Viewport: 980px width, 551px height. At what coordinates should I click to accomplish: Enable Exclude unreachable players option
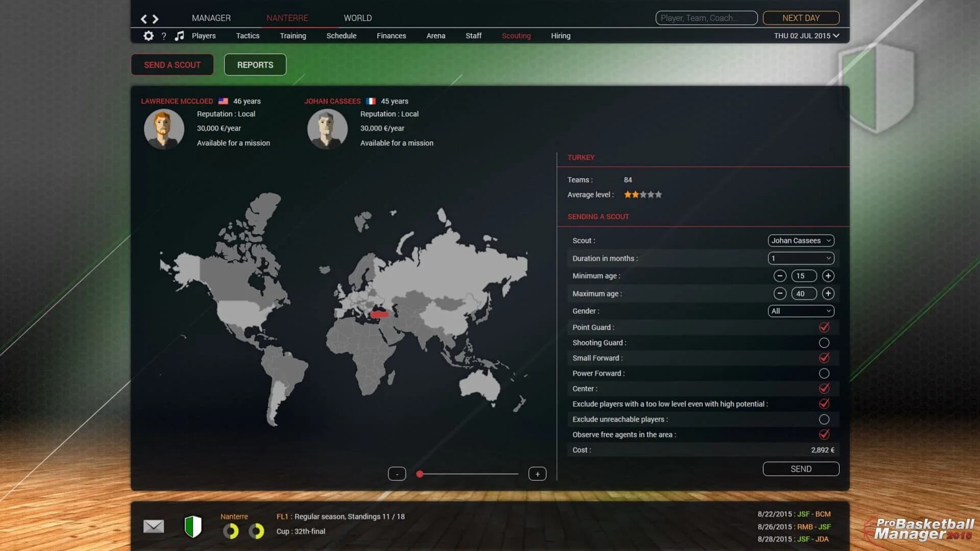824,419
